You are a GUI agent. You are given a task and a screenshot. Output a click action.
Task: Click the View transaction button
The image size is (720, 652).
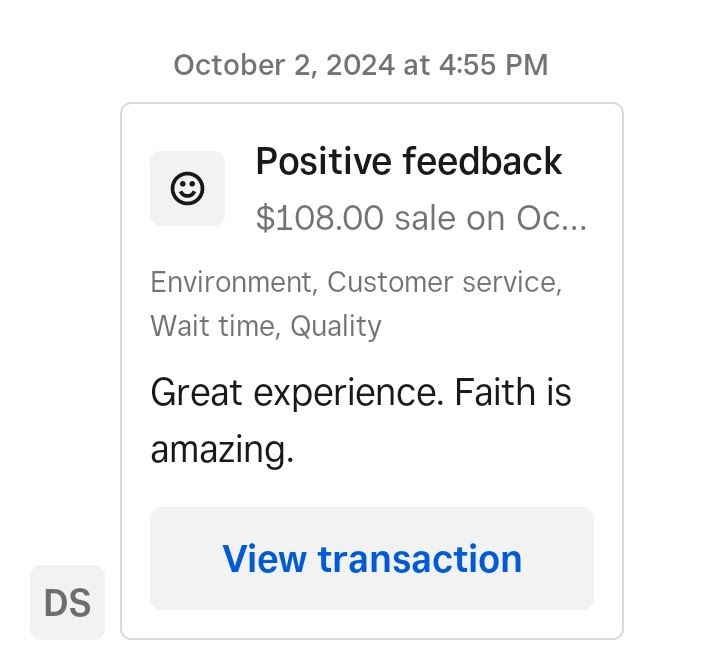372,558
